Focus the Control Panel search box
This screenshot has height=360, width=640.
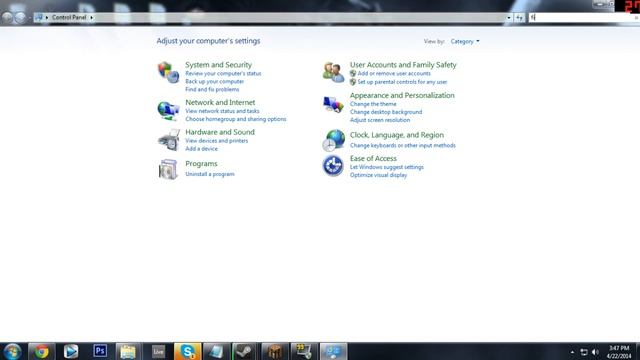[584, 18]
